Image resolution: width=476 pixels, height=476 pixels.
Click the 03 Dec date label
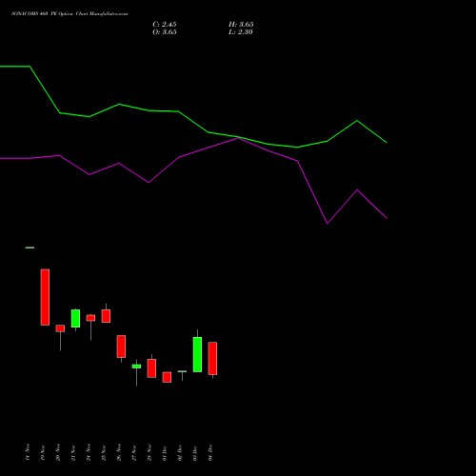point(195,452)
